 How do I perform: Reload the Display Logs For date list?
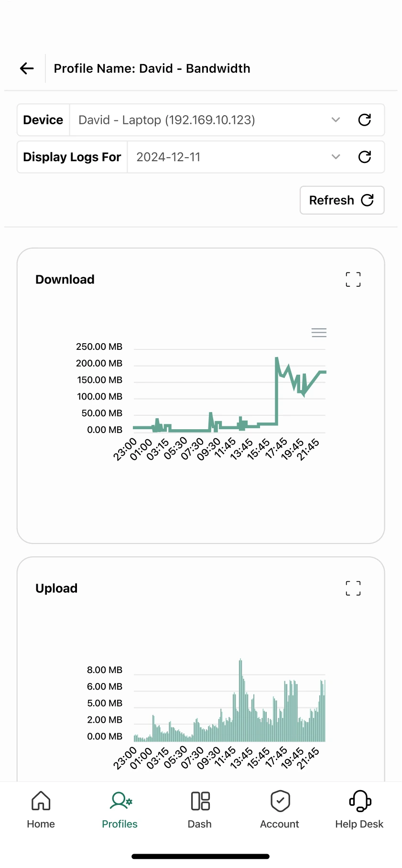pos(365,157)
